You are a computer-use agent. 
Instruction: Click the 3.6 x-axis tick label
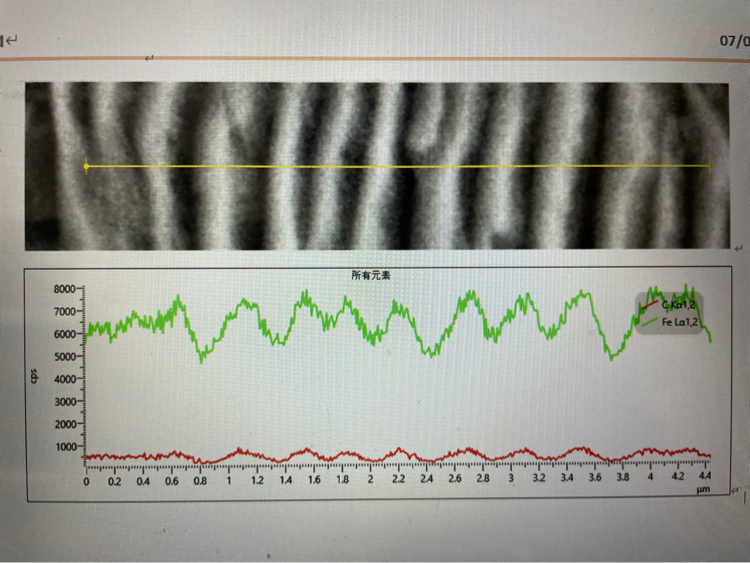595,477
